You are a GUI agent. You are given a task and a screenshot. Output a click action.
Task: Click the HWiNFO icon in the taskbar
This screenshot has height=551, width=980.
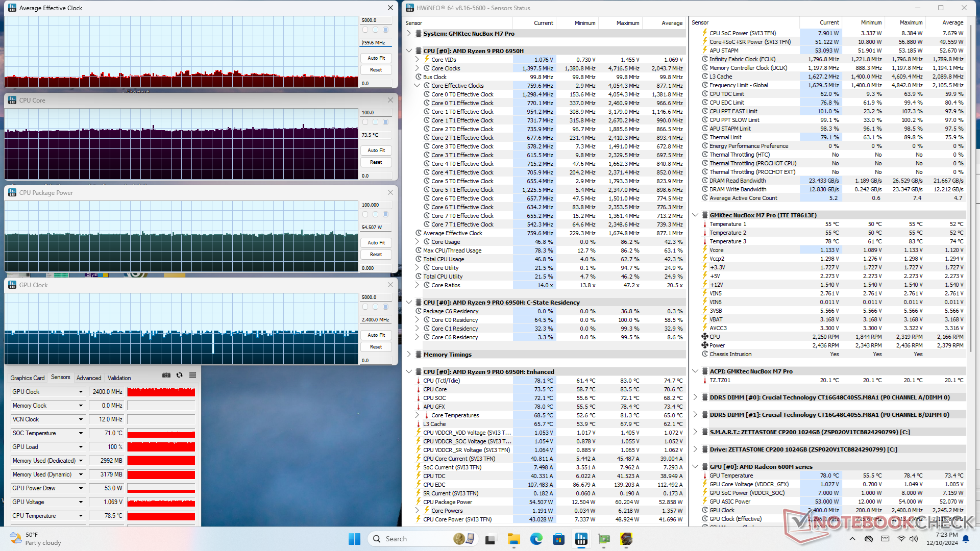click(x=581, y=539)
